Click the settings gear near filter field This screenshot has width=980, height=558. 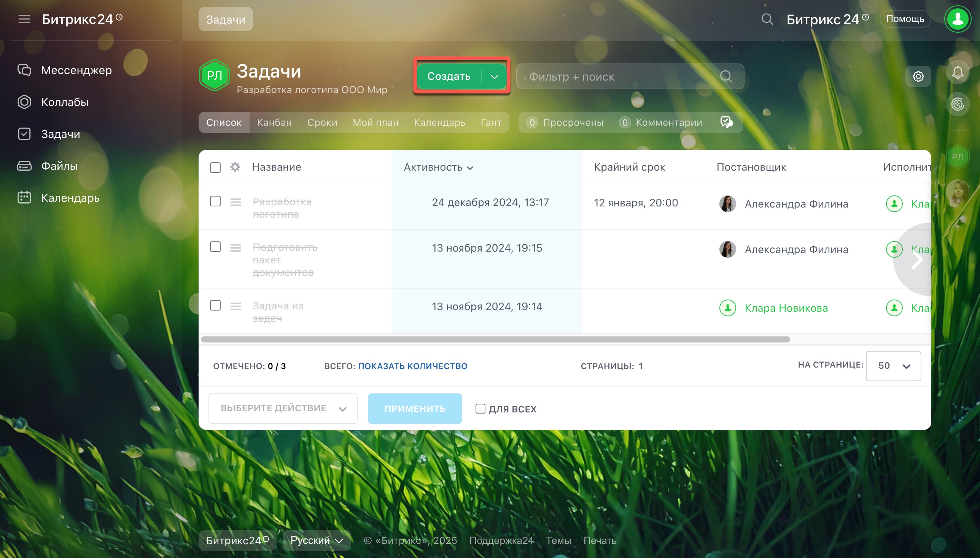(x=918, y=76)
